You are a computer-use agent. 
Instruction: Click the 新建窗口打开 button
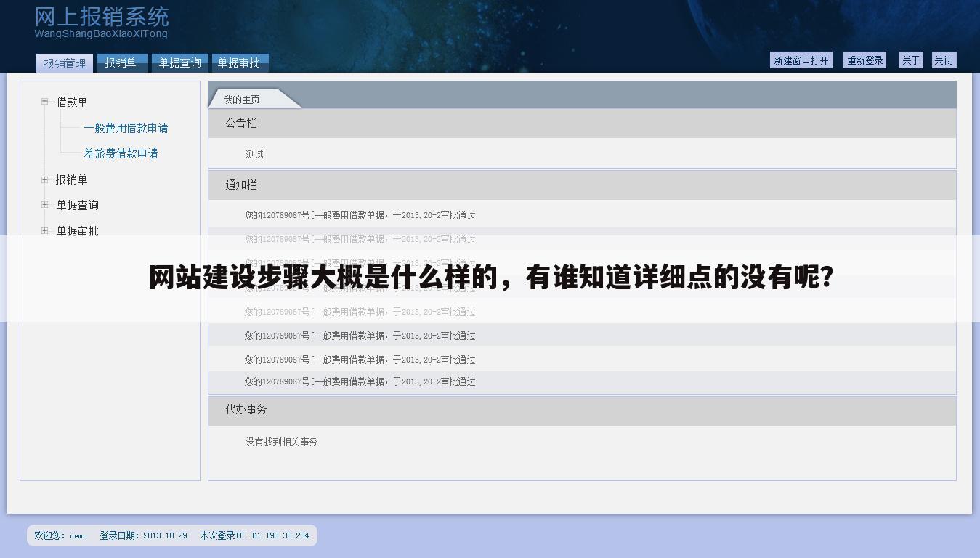pos(801,60)
